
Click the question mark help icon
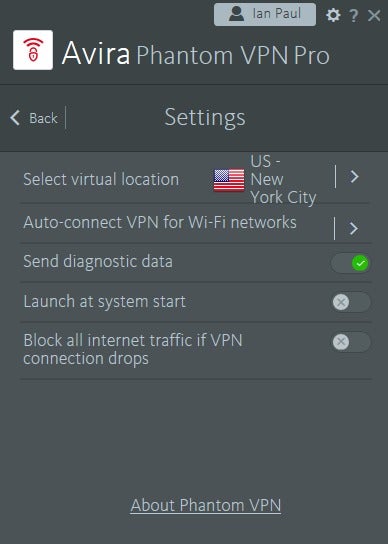click(354, 16)
